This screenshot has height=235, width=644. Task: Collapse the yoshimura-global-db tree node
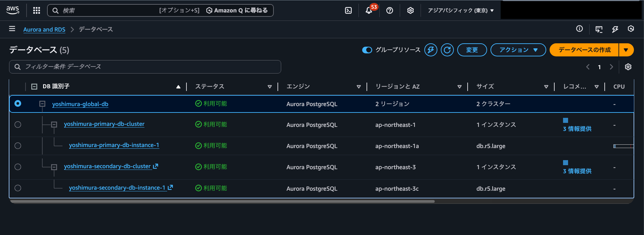coord(42,104)
